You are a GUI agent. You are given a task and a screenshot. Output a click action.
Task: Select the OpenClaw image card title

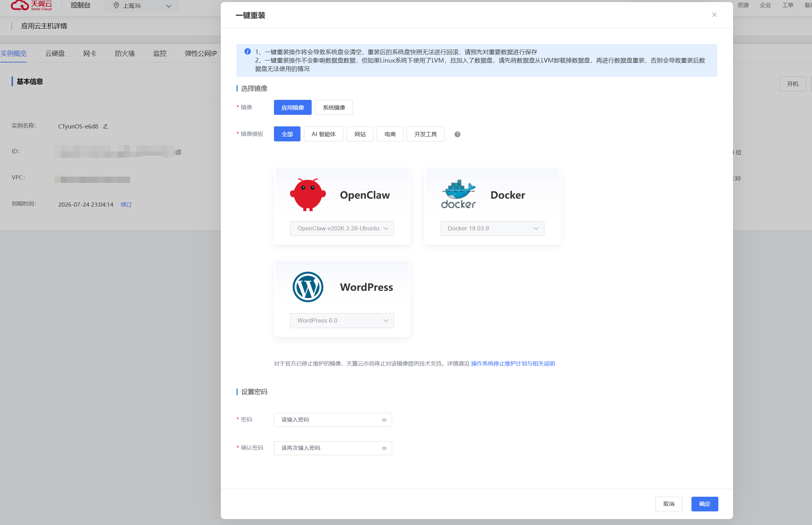click(x=365, y=195)
